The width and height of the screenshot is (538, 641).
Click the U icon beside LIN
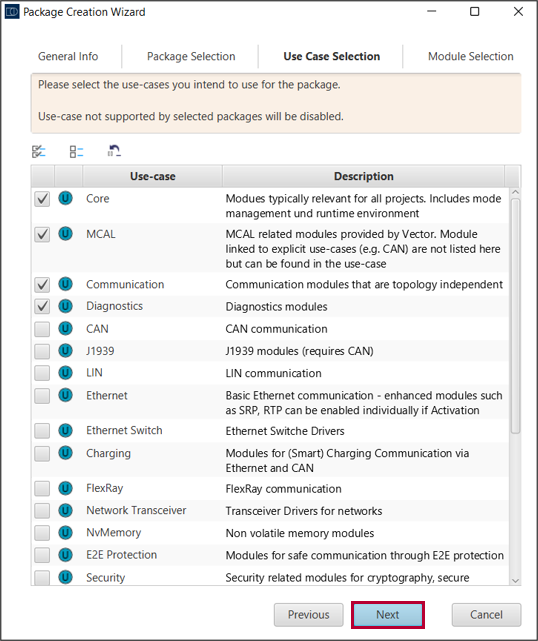click(65, 373)
